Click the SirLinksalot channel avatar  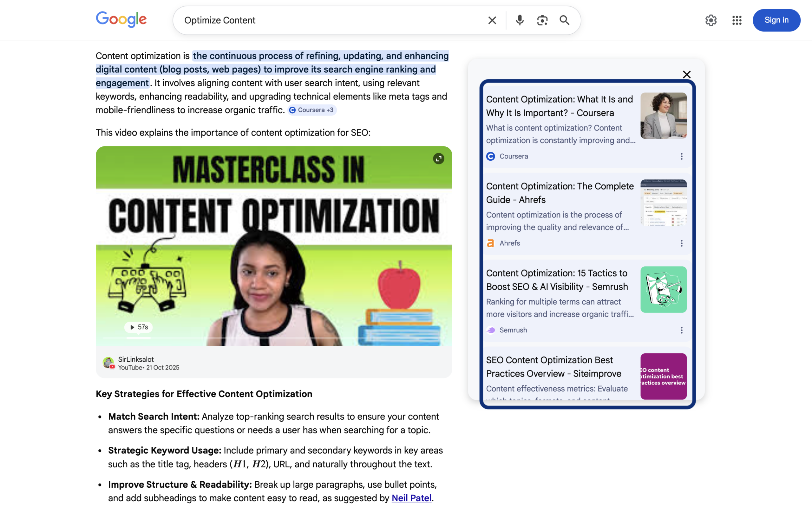pos(108,363)
